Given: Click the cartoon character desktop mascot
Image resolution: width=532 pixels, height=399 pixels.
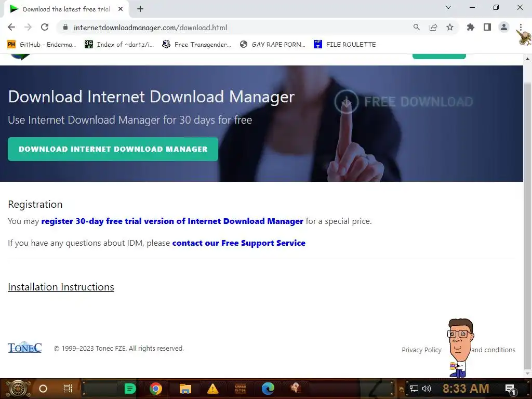Looking at the screenshot, I should point(460,348).
